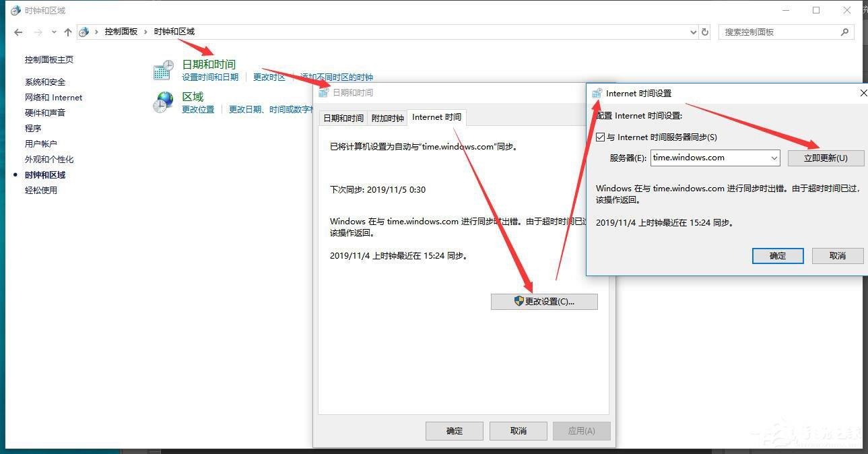
Task: Click the 立即更新(U) update now button
Action: 826,158
